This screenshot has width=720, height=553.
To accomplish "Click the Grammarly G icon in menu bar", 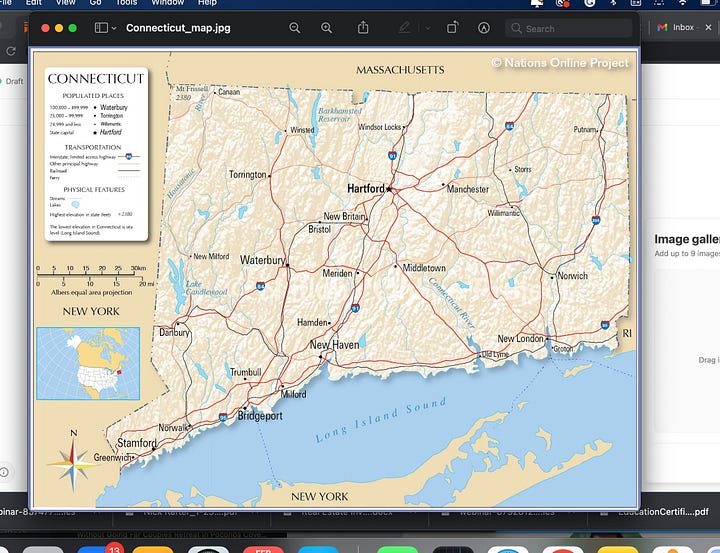I will (x=589, y=3).
